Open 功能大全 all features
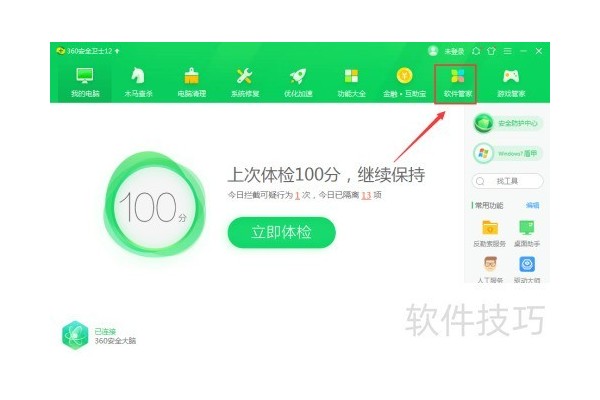 tap(351, 82)
